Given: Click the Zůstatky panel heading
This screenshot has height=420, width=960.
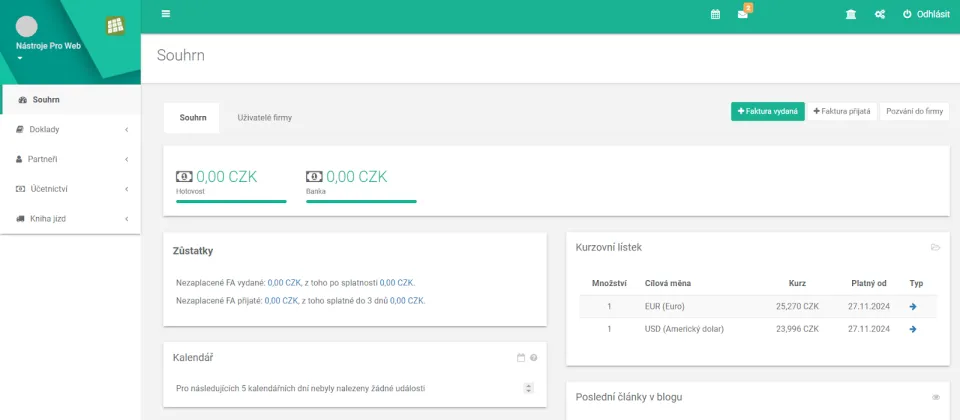Looking at the screenshot, I should [193, 251].
